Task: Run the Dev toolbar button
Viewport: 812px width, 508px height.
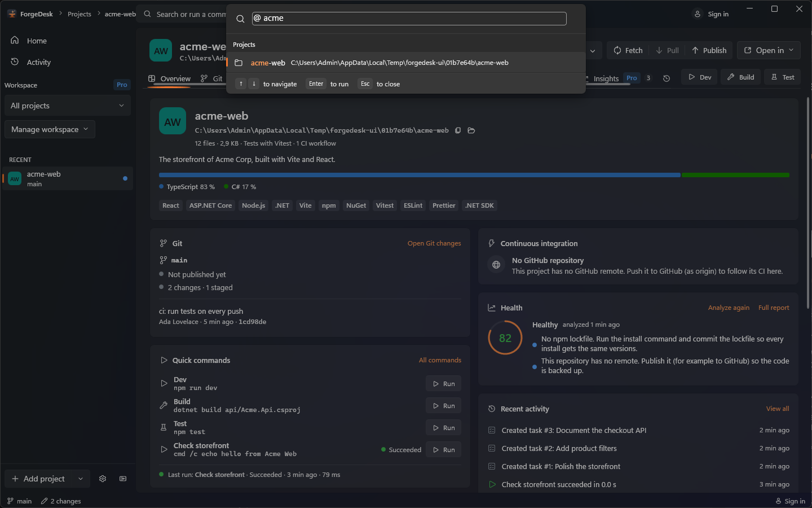Action: point(700,77)
